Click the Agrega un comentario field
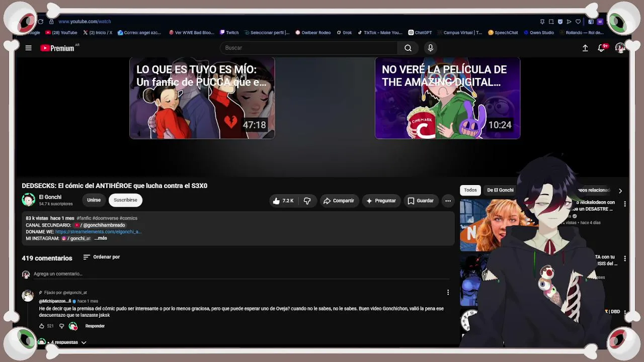This screenshot has height=362, width=644. (x=242, y=274)
